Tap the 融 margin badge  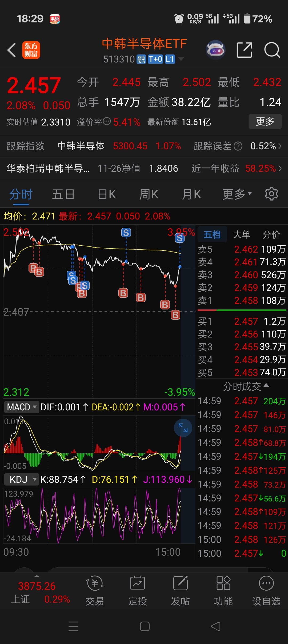(x=141, y=59)
